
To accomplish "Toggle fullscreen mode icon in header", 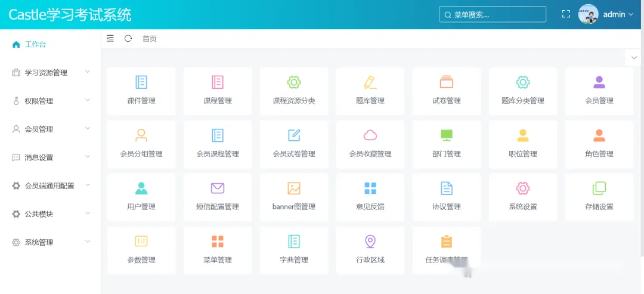I will pyautogui.click(x=566, y=14).
